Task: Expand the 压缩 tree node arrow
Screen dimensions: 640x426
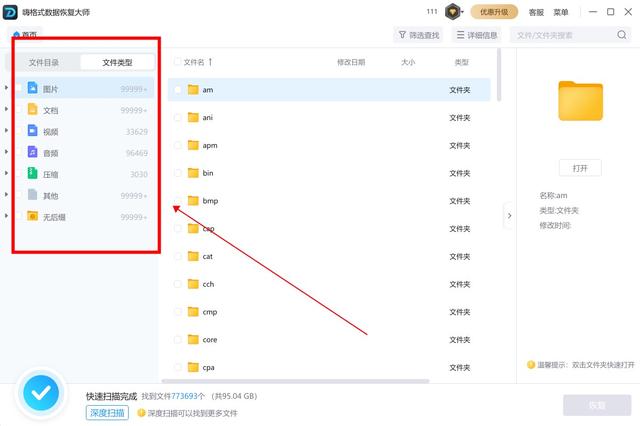Action: click(6, 173)
